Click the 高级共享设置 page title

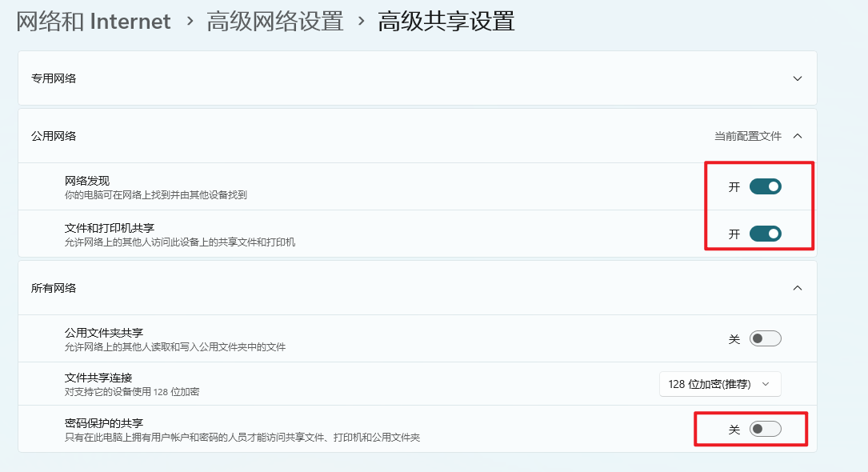(446, 22)
